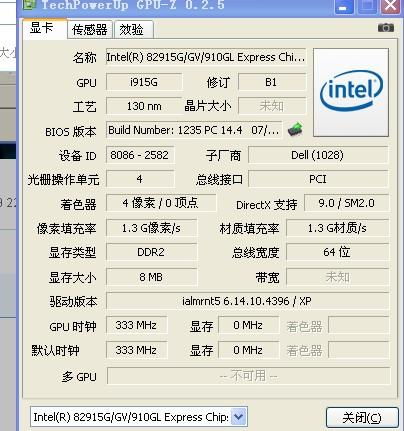The width and height of the screenshot is (404, 431).
Task: Click DirectX 支持 field 9.0 / SM2.0
Action: pyautogui.click(x=347, y=203)
